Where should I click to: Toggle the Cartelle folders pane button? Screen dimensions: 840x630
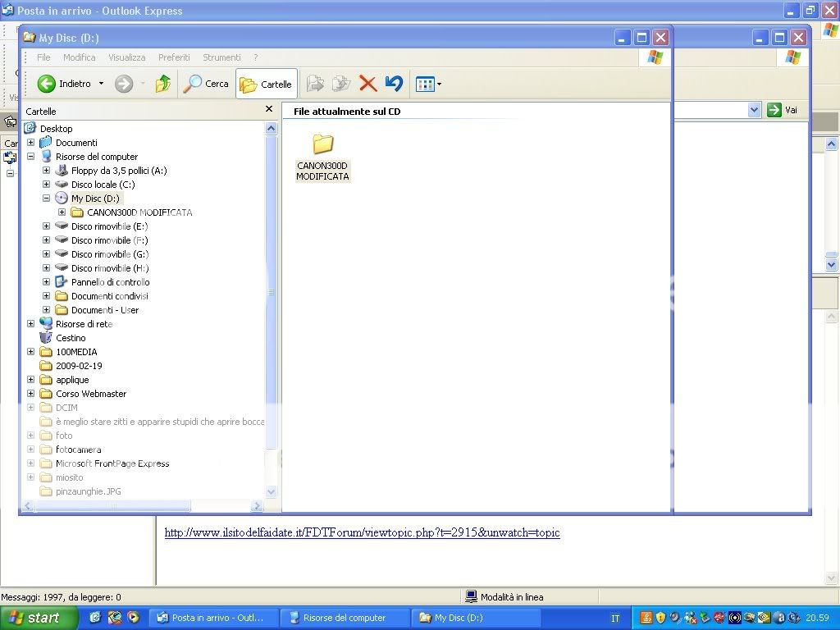pyautogui.click(x=266, y=84)
